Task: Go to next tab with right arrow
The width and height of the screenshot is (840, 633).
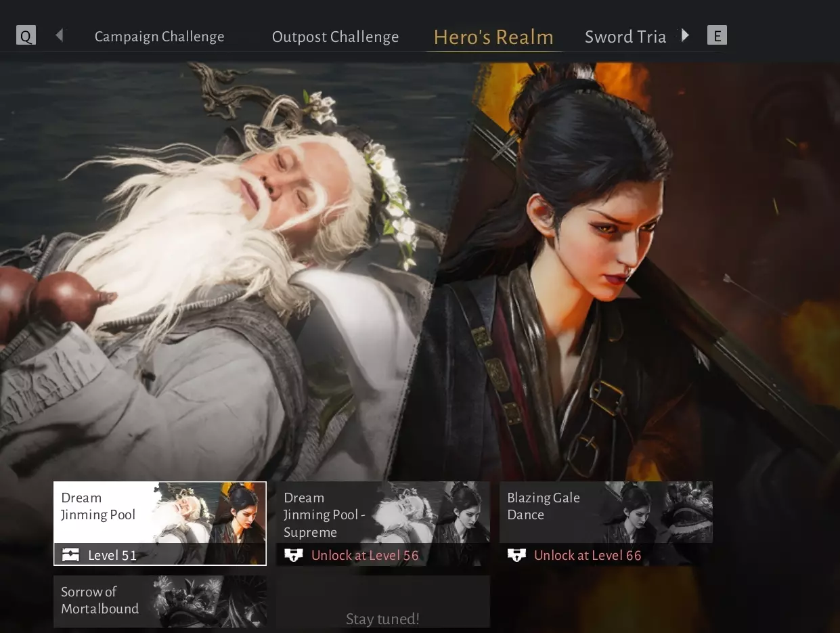Action: tap(685, 35)
